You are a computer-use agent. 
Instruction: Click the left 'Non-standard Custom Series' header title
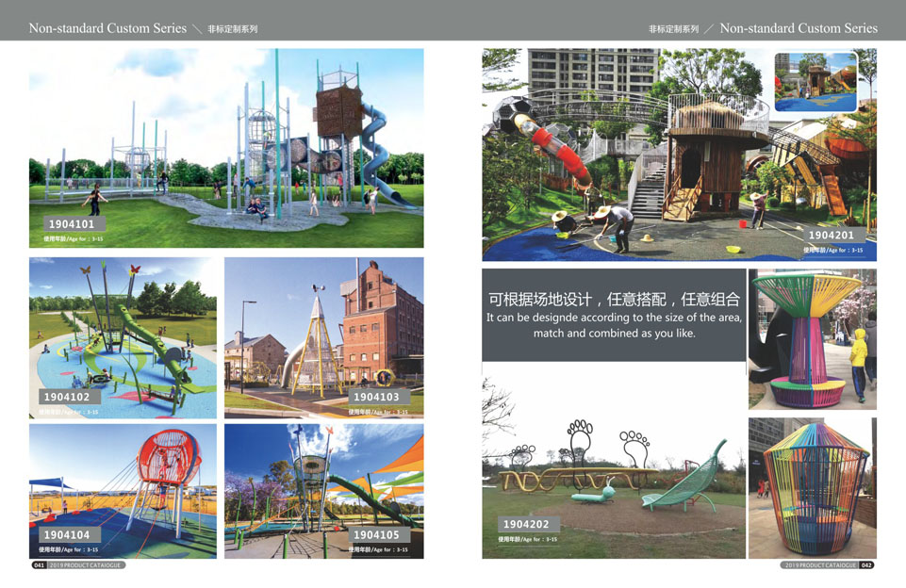(107, 28)
